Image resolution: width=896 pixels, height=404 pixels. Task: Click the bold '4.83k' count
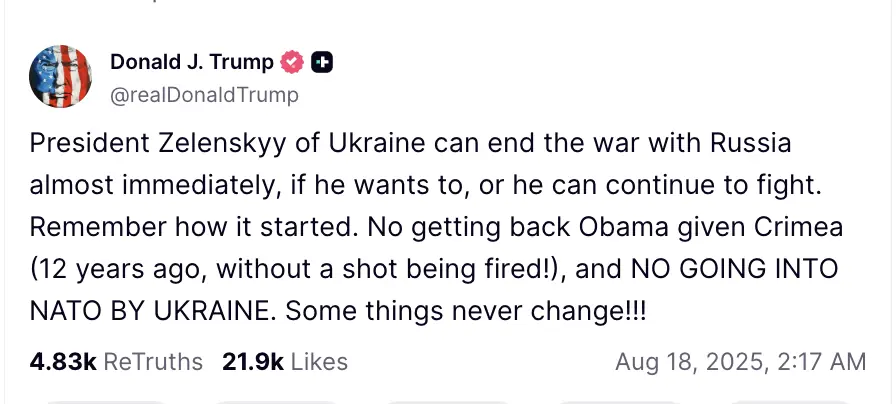pyautogui.click(x=62, y=361)
